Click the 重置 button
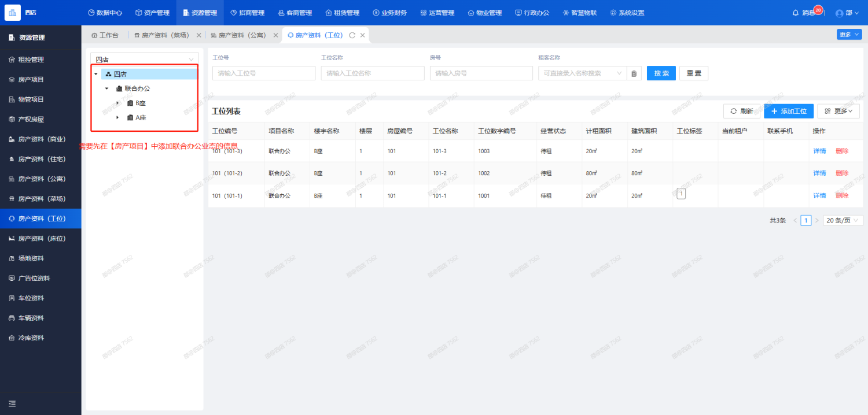This screenshot has height=415, width=868. click(x=694, y=73)
